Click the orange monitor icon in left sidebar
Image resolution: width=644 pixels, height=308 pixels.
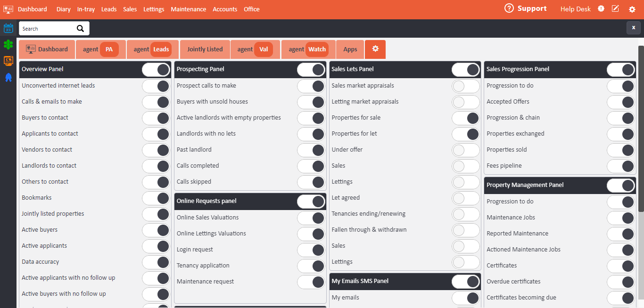[8, 61]
